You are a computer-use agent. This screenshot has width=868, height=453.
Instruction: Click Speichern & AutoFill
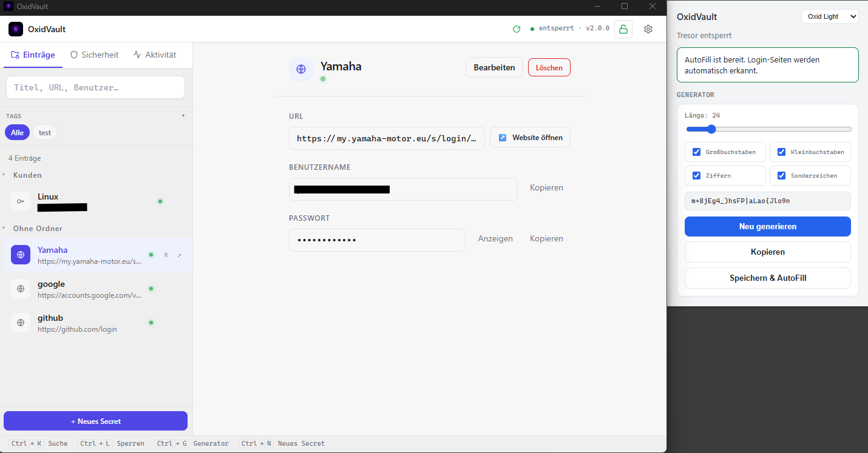coord(768,278)
